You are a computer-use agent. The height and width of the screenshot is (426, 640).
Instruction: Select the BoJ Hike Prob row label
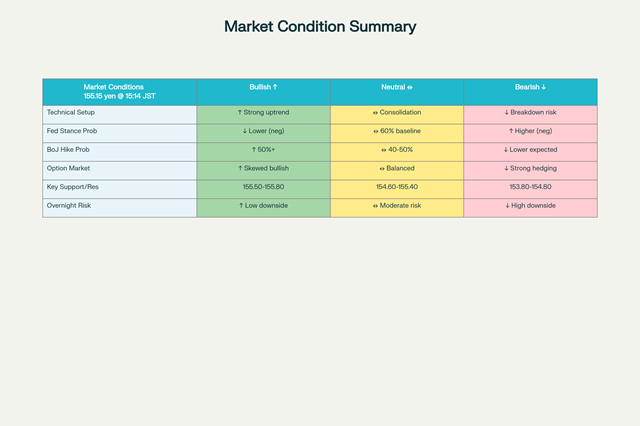[x=119, y=150]
